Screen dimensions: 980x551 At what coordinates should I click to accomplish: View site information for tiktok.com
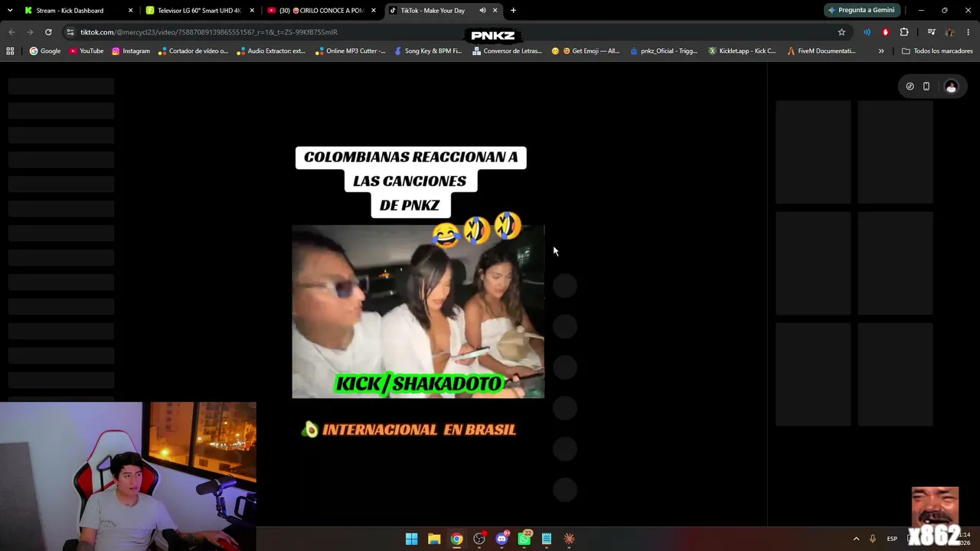(70, 32)
